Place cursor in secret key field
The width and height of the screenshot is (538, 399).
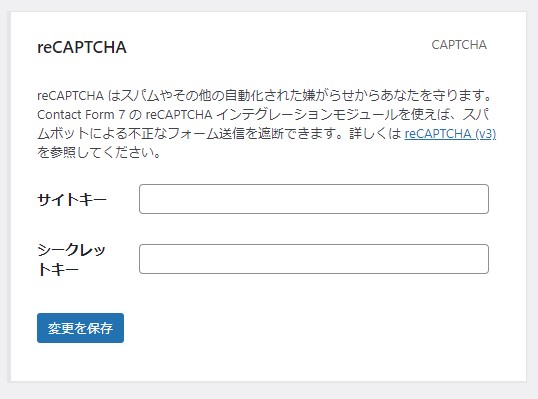click(x=314, y=259)
